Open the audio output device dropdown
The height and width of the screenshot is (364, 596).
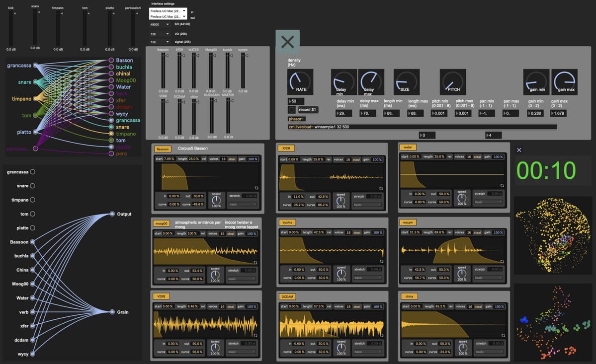coord(168,17)
